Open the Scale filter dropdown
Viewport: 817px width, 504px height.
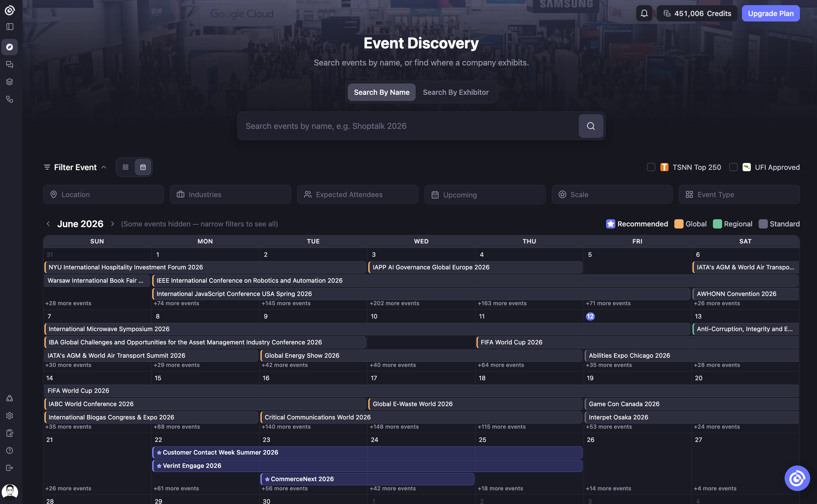point(612,194)
